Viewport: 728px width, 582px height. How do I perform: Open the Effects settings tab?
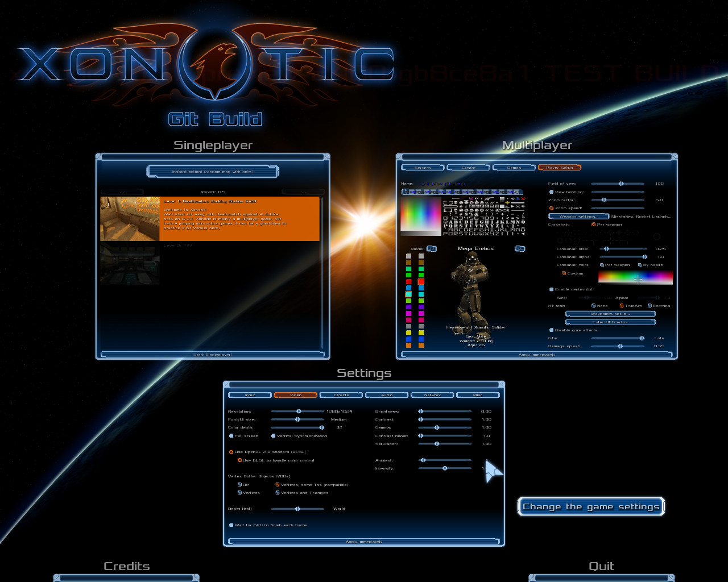pyautogui.click(x=341, y=394)
